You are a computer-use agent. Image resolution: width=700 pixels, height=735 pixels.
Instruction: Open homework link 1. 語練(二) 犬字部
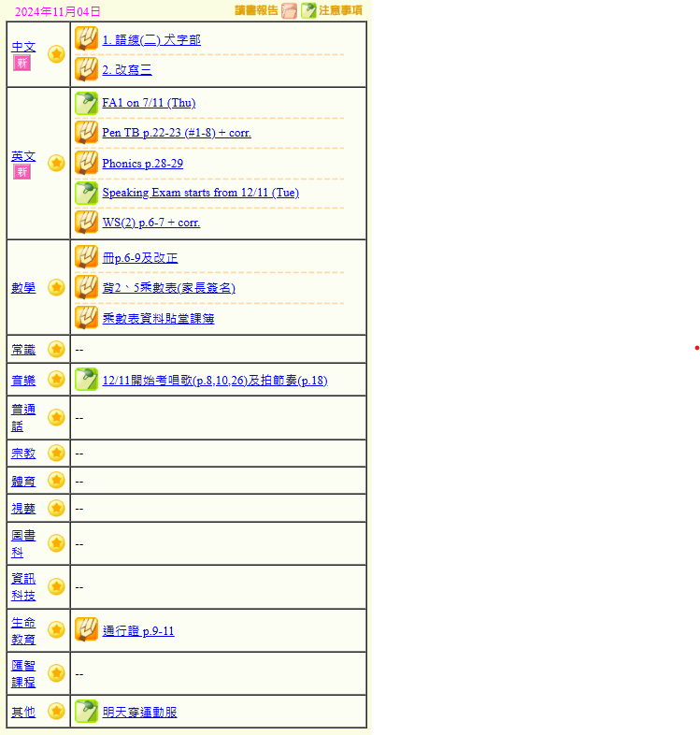tap(151, 40)
